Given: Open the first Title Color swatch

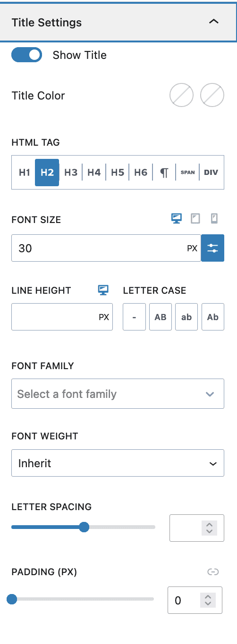Looking at the screenshot, I should pos(182,96).
